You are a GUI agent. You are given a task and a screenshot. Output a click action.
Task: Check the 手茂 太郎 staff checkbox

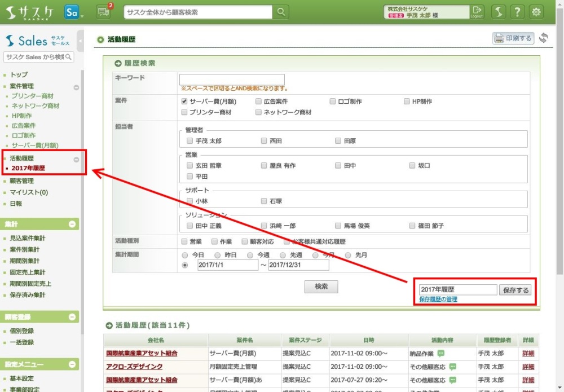click(190, 141)
